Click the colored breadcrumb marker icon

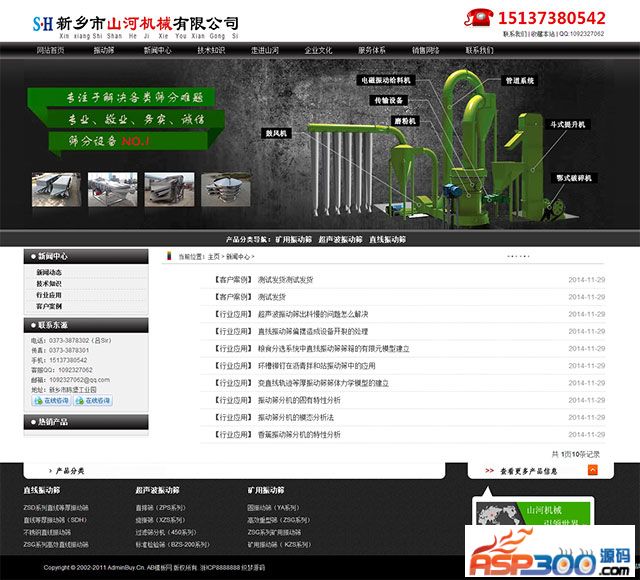(169, 256)
